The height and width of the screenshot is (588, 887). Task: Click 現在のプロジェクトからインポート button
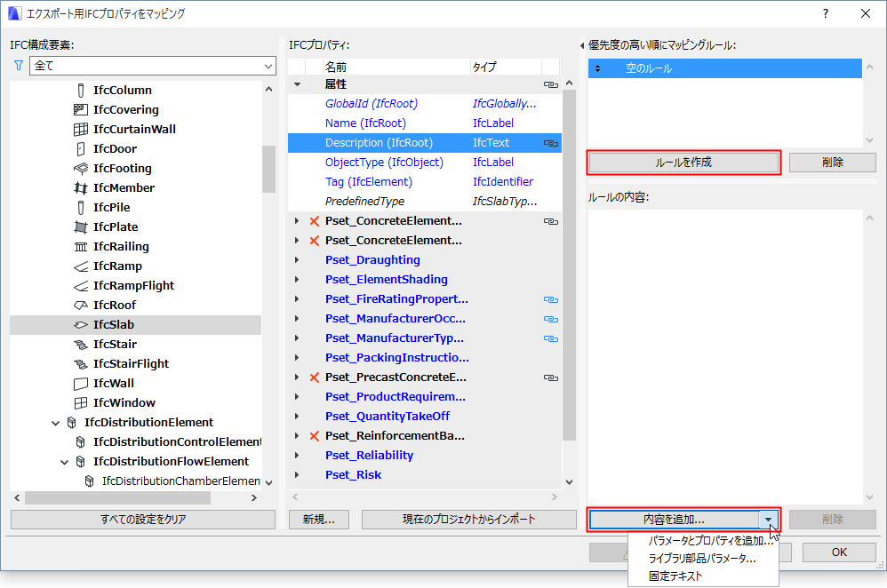tap(469, 520)
